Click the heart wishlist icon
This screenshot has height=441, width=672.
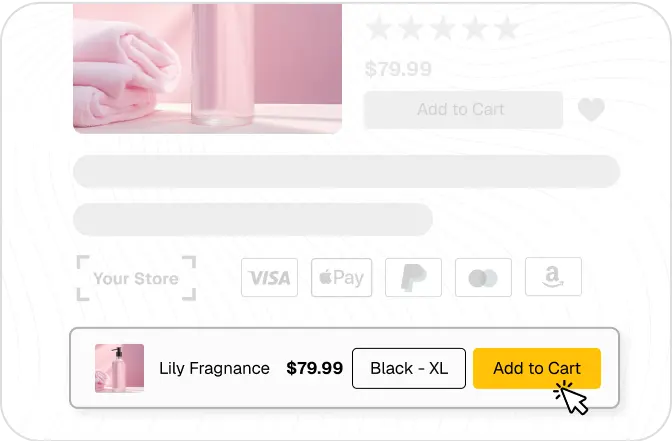coord(591,109)
